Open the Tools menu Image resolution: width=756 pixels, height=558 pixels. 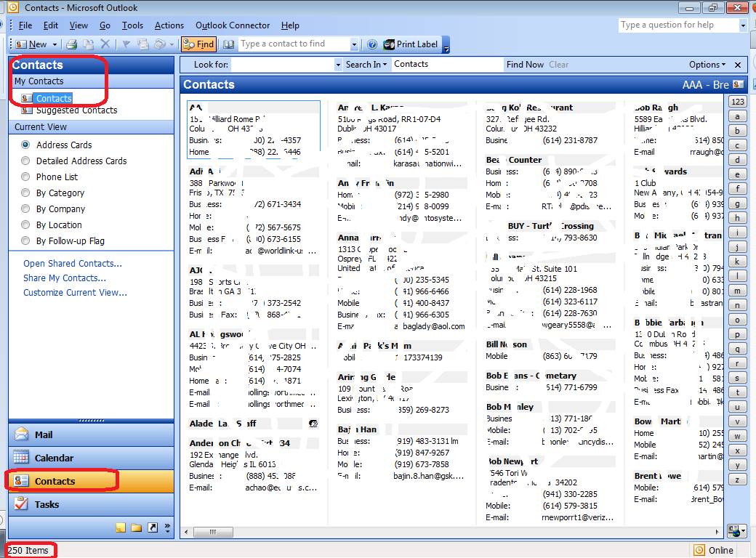[132, 25]
